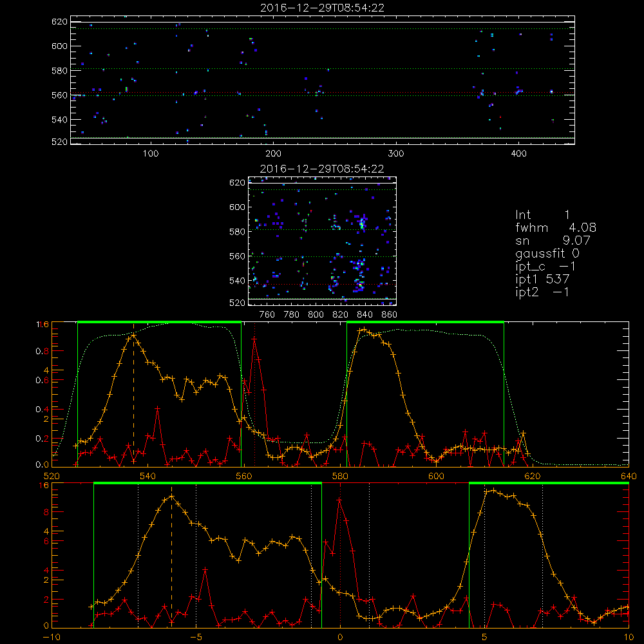644x644 pixels.
Task: Click the -10 label on bottom plot x-axis
Action: 52,638
